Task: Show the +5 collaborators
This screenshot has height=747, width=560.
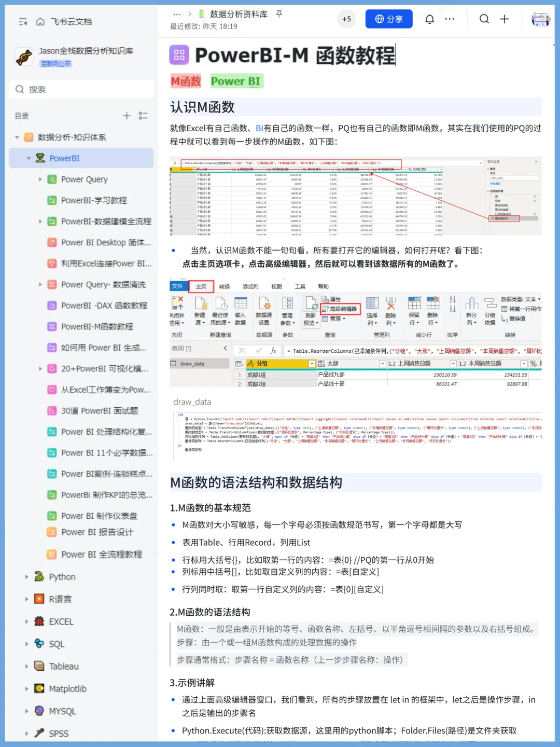Action: [x=346, y=19]
